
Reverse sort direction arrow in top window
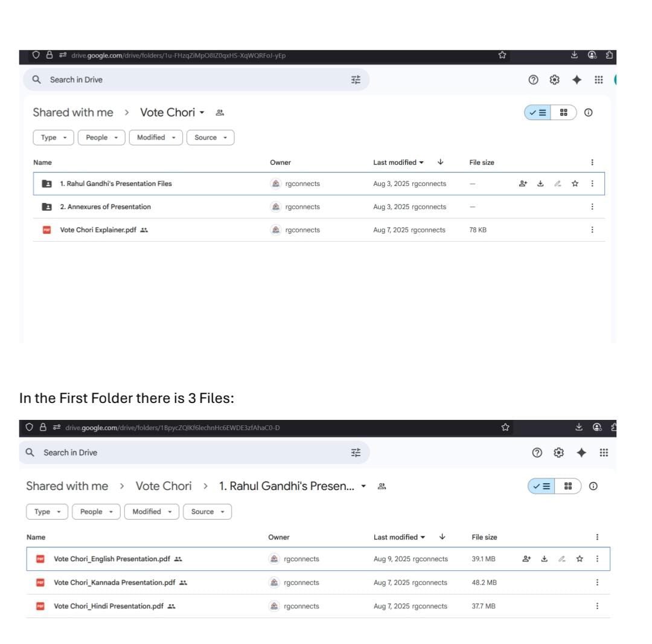tap(440, 162)
